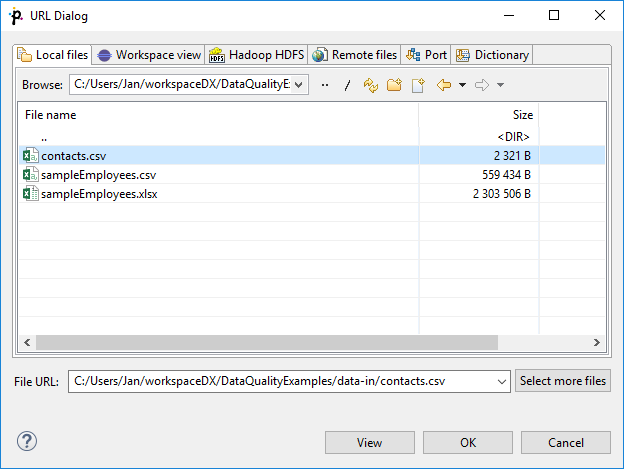Click sampleEmployees.csv file icon
624x469 pixels.
tap(30, 175)
